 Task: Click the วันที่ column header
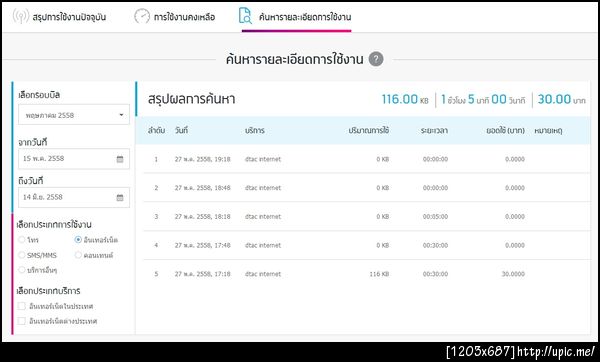181,130
